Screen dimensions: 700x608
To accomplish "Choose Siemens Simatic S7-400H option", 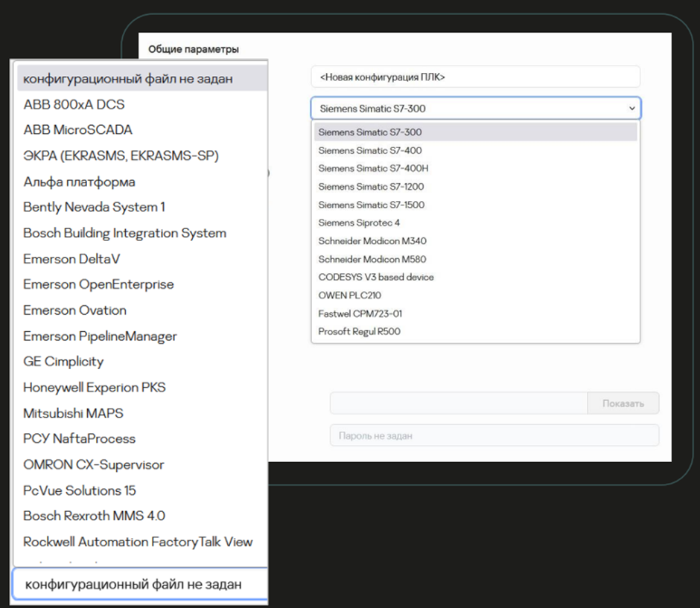I will 373,168.
